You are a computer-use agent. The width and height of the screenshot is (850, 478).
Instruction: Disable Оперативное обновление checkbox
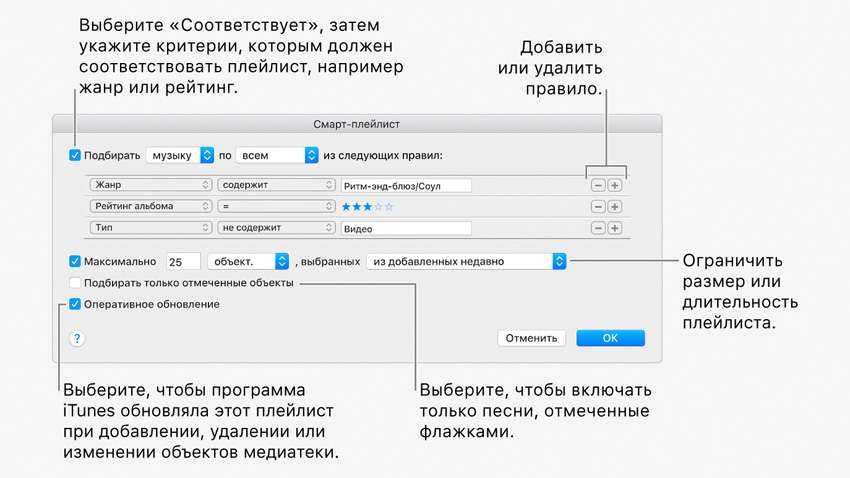point(75,304)
